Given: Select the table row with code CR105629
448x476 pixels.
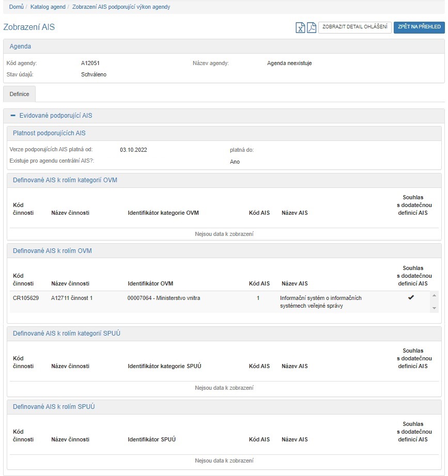Looking at the screenshot, I should point(25,298).
